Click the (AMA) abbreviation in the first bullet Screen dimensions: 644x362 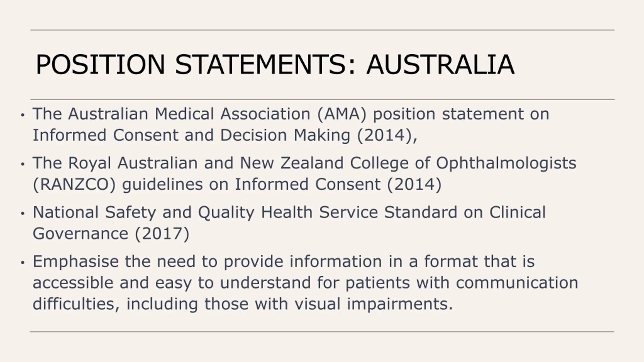342,114
